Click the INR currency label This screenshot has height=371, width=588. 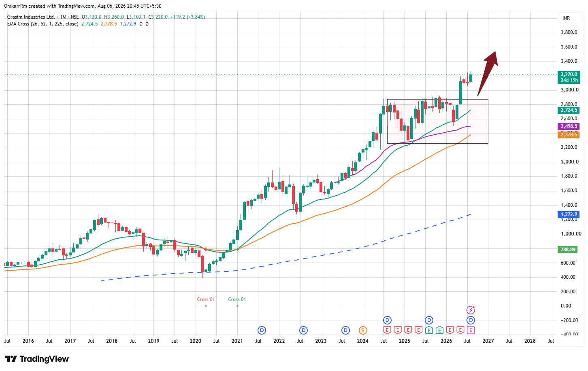click(x=566, y=18)
